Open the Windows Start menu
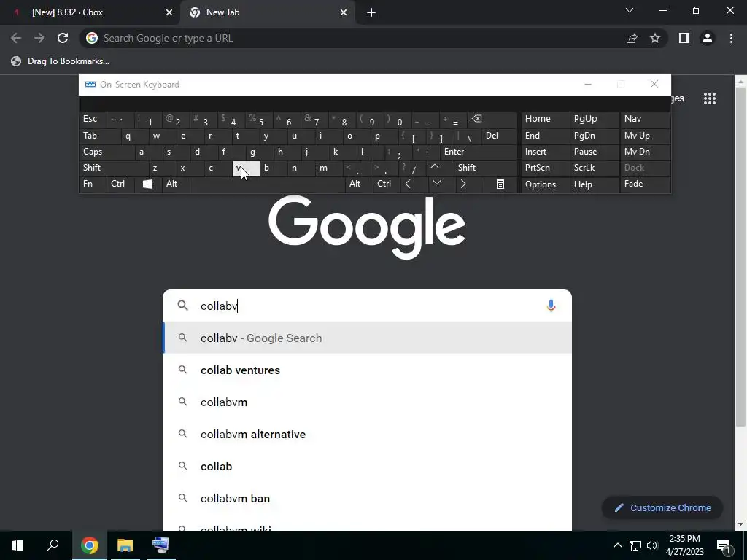The height and width of the screenshot is (560, 747). 18,545
